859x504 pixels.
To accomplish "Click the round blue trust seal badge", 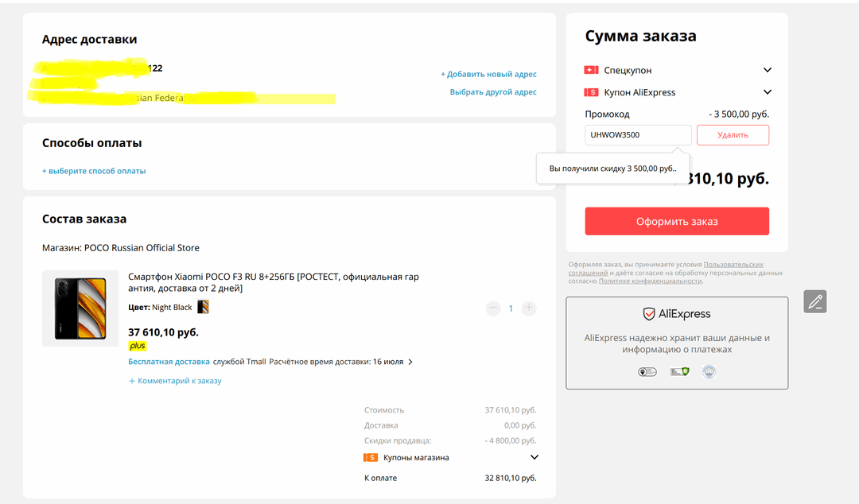I will tap(708, 371).
